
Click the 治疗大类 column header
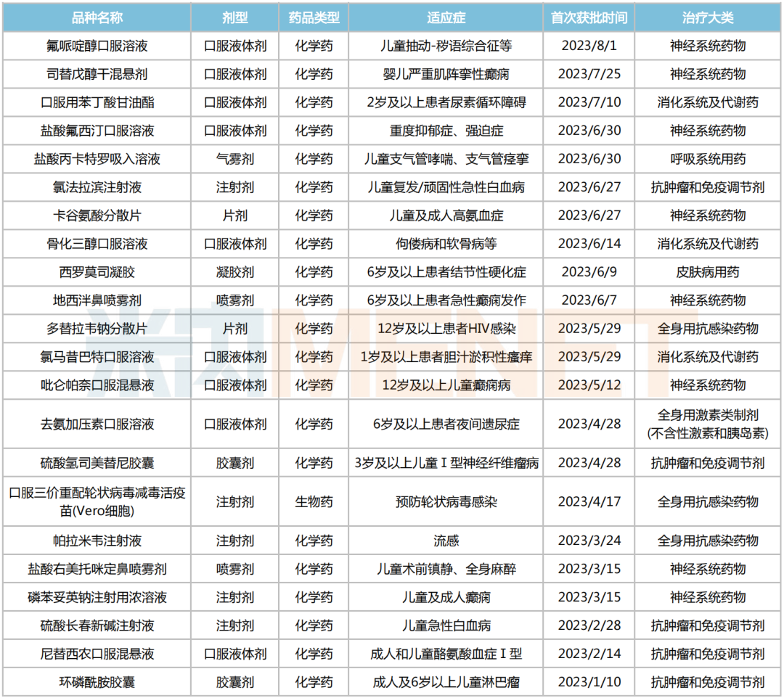(706, 17)
